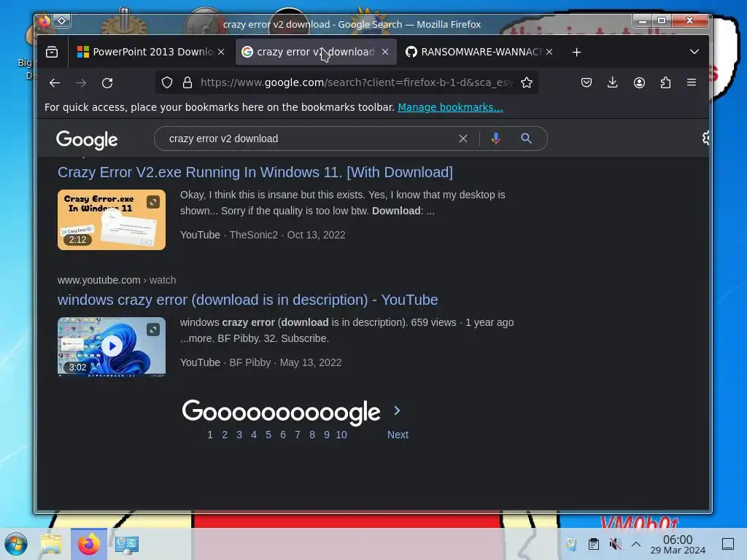
Task: Open system settings taskbar app icon
Action: 127,544
